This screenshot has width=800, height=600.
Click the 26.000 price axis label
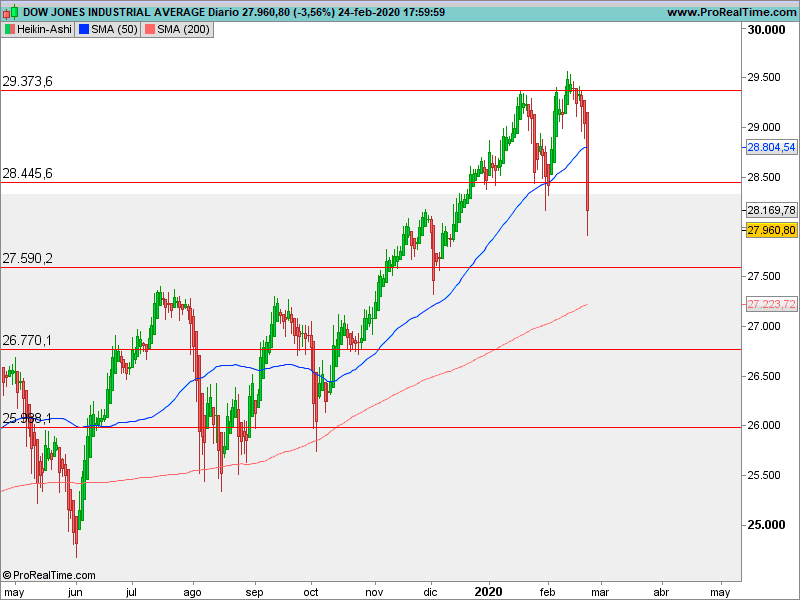pyautogui.click(x=764, y=425)
